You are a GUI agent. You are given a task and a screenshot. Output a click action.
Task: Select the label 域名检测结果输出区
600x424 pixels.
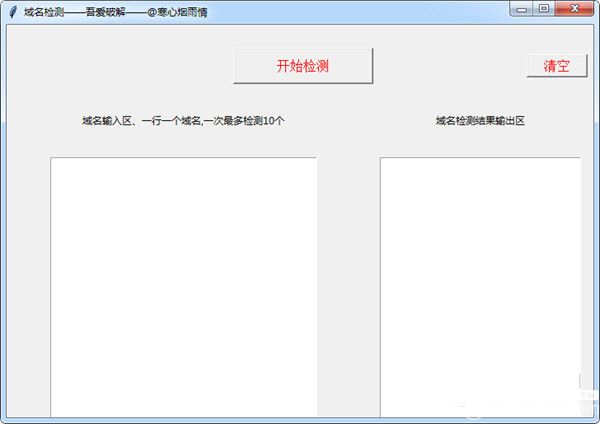tap(480, 121)
